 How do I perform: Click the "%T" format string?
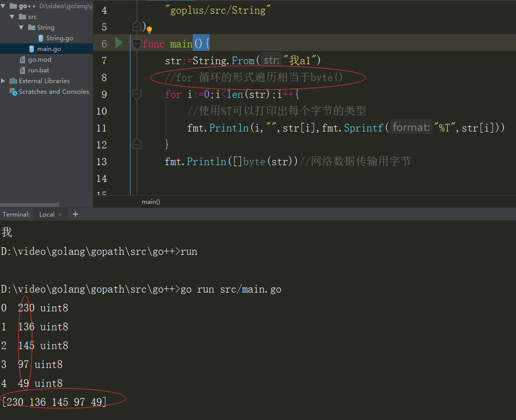(444, 127)
